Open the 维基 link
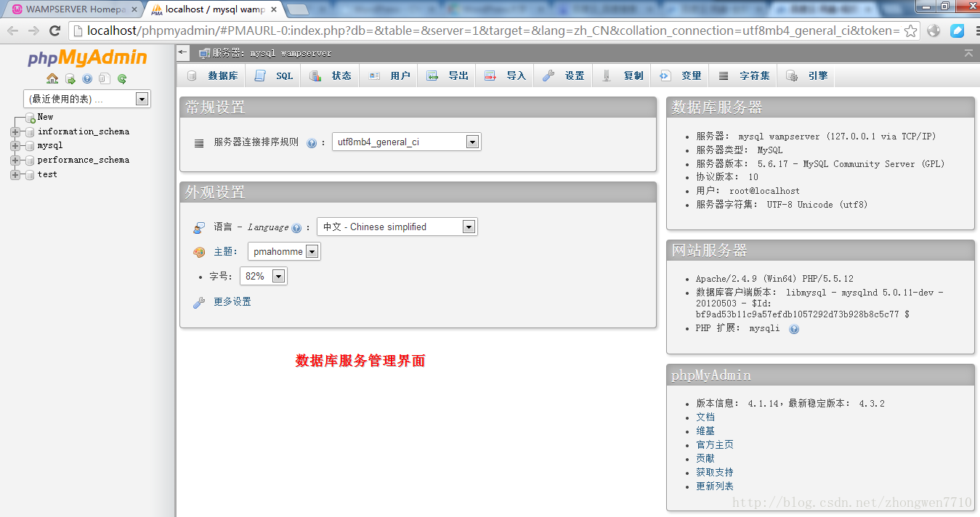The height and width of the screenshot is (517, 980). [705, 431]
